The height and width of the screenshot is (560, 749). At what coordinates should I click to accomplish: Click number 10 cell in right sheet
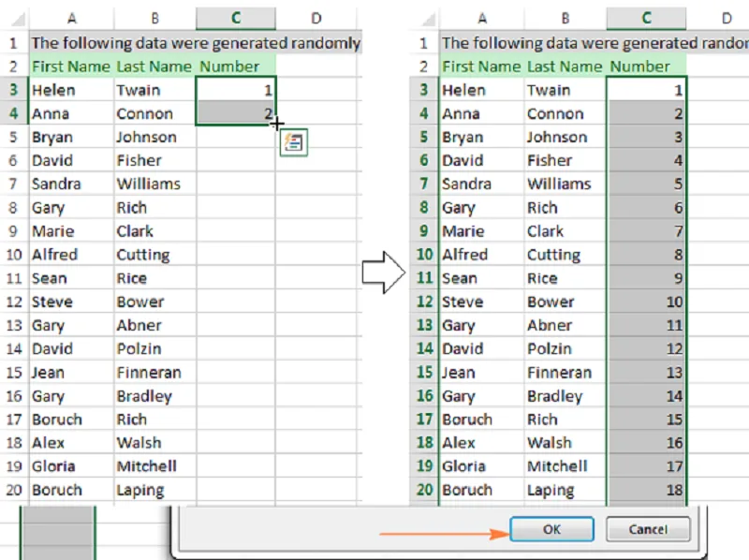pyautogui.click(x=646, y=302)
